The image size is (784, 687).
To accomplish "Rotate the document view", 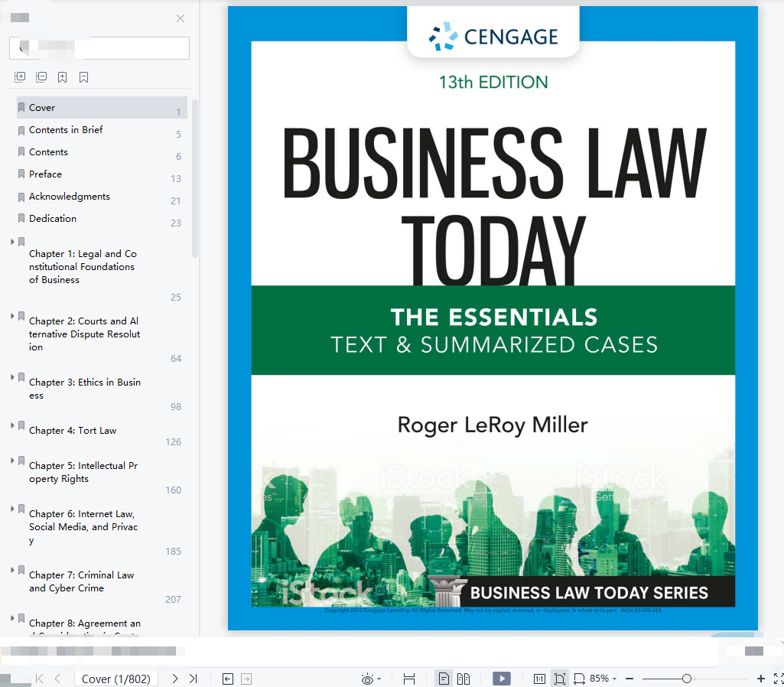I will (579, 679).
